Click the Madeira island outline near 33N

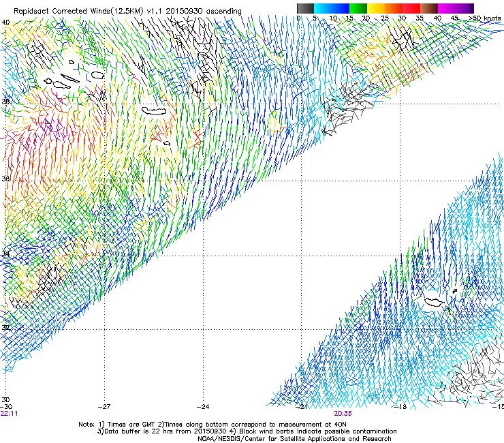point(434,302)
